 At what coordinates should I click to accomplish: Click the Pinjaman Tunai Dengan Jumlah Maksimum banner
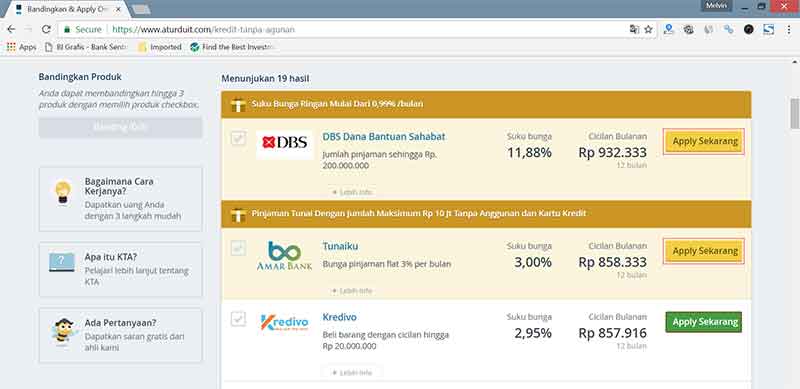[486, 214]
